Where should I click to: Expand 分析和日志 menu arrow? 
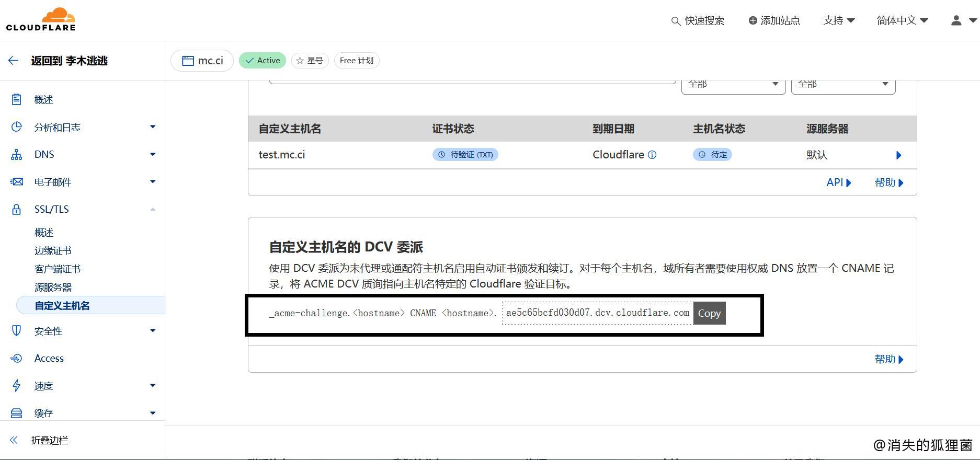(x=153, y=126)
